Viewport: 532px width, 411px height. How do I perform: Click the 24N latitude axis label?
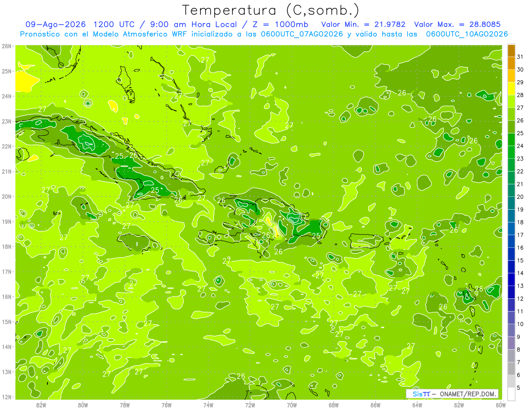click(x=7, y=96)
